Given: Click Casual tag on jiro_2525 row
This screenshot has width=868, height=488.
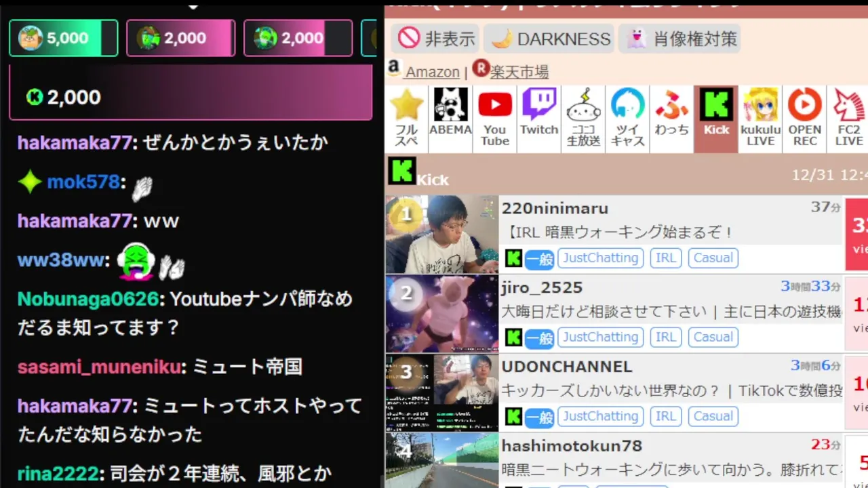Looking at the screenshot, I should pos(713,337).
